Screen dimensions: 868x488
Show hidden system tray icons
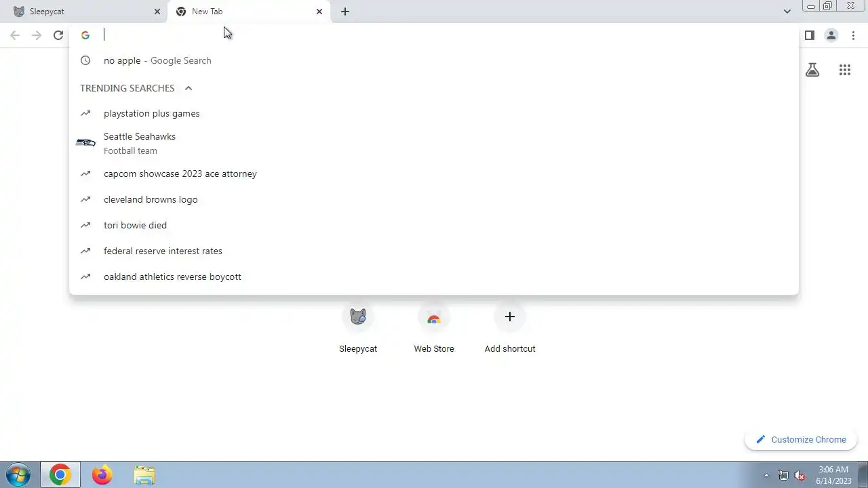[x=767, y=475]
